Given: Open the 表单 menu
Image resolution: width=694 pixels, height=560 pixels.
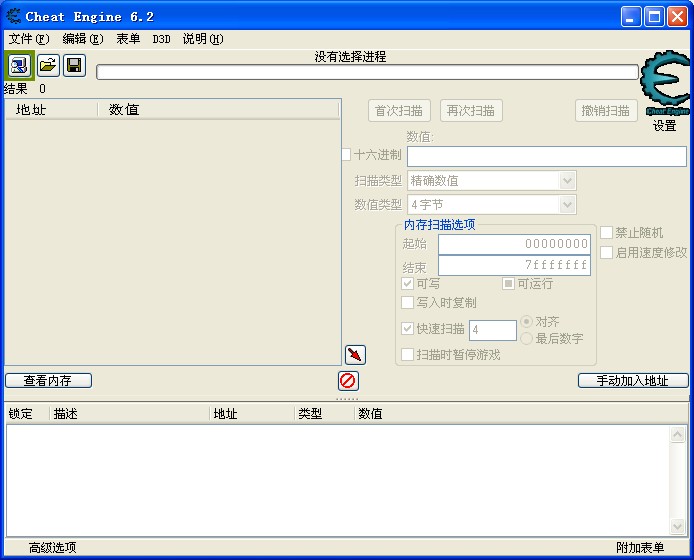Looking at the screenshot, I should [x=128, y=39].
